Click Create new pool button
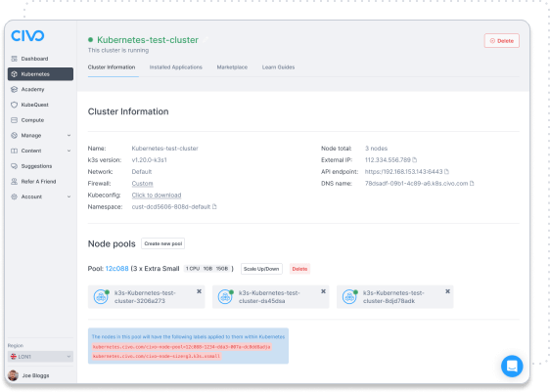This screenshot has height=392, width=550. 163,243
